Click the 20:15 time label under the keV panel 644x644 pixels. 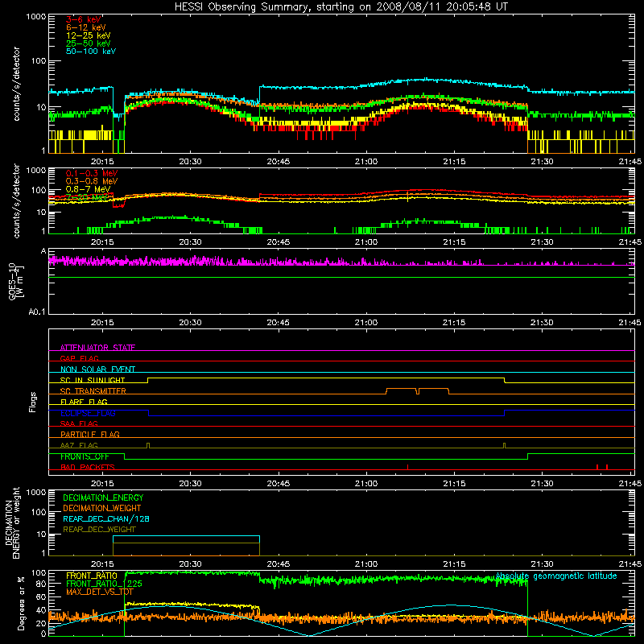[x=102, y=162]
